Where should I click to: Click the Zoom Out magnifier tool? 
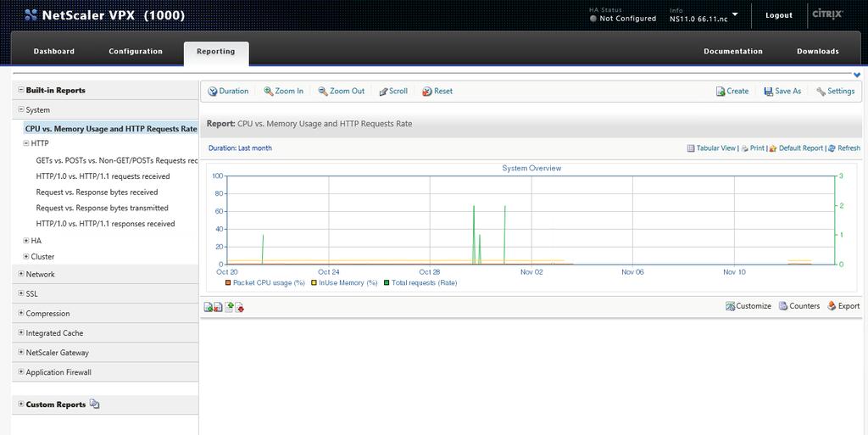(341, 92)
